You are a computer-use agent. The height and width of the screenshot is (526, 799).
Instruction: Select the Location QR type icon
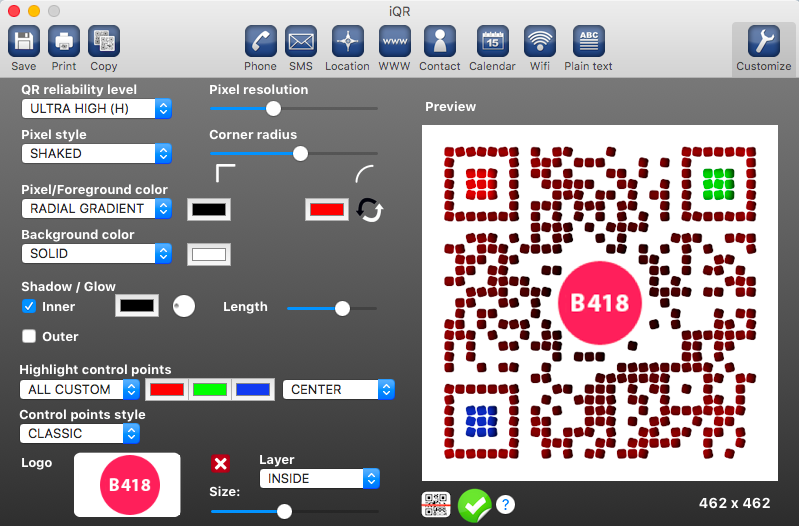click(348, 41)
